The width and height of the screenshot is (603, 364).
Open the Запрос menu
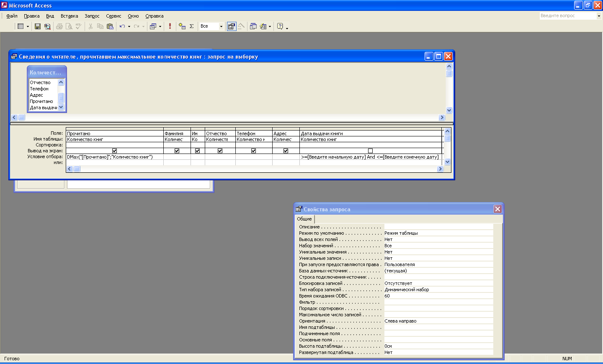click(x=92, y=16)
